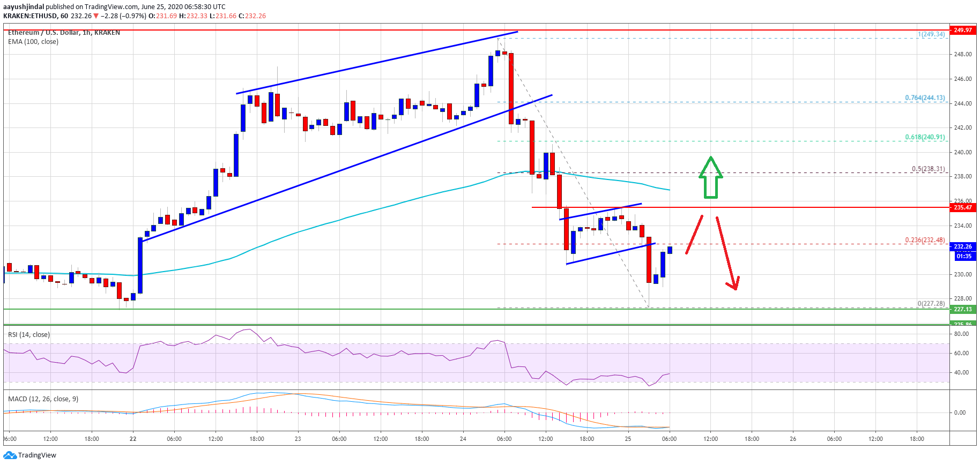Select the 249.97 red price label
The height and width of the screenshot is (465, 980).
click(x=963, y=30)
